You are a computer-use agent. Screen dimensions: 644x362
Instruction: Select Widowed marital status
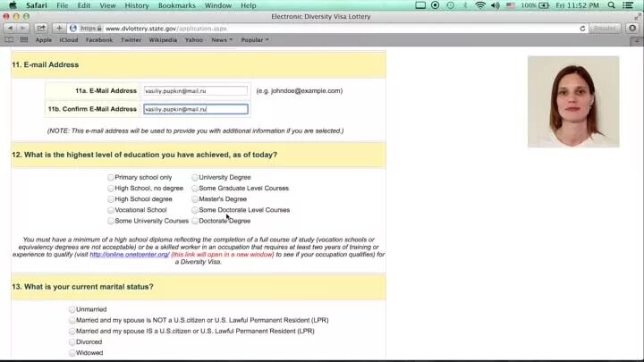pos(72,352)
